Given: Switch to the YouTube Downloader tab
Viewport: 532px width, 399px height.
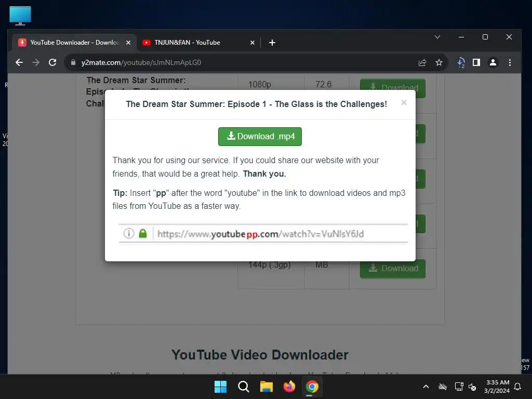Looking at the screenshot, I should [x=74, y=43].
